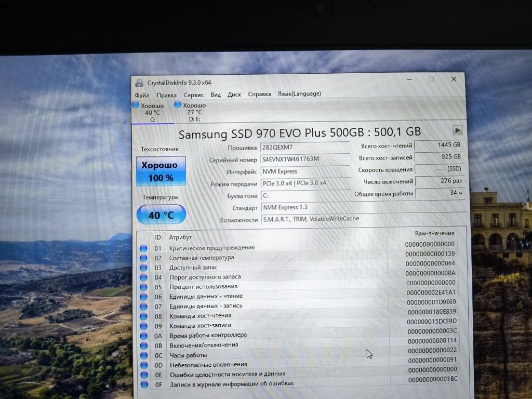Click the serial number field S4EVNX1W461763M
This screenshot has width=532, height=399.
305,159
